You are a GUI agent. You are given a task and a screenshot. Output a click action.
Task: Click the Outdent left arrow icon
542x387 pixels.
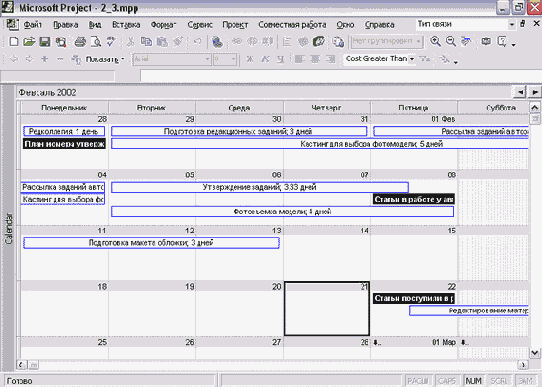[14, 59]
